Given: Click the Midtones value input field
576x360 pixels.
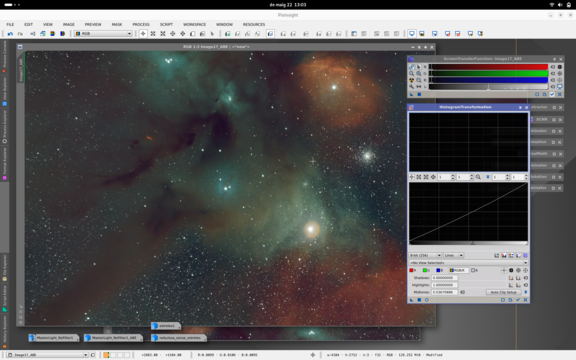Looking at the screenshot, I should pyautogui.click(x=444, y=292).
